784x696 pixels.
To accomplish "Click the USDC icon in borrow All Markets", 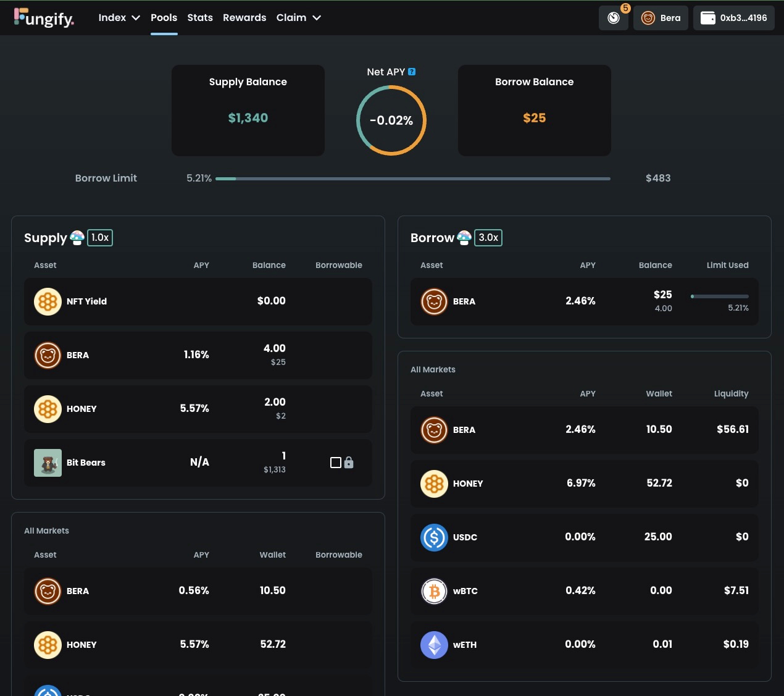I will 434,537.
